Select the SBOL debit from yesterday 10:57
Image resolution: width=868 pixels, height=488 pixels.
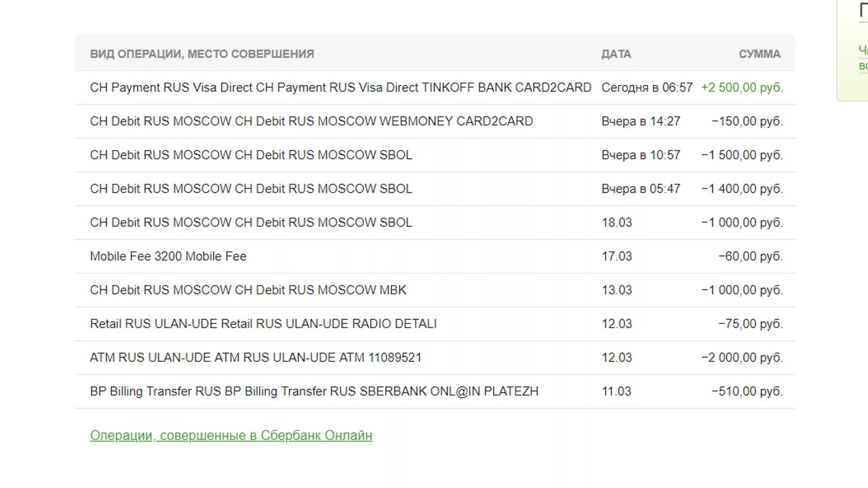pyautogui.click(x=251, y=155)
